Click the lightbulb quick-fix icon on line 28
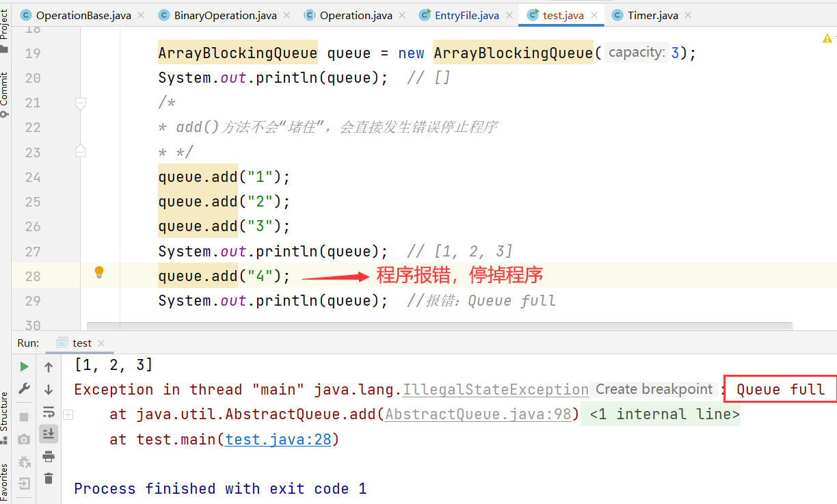Screen dimensions: 837x504 click(99, 273)
